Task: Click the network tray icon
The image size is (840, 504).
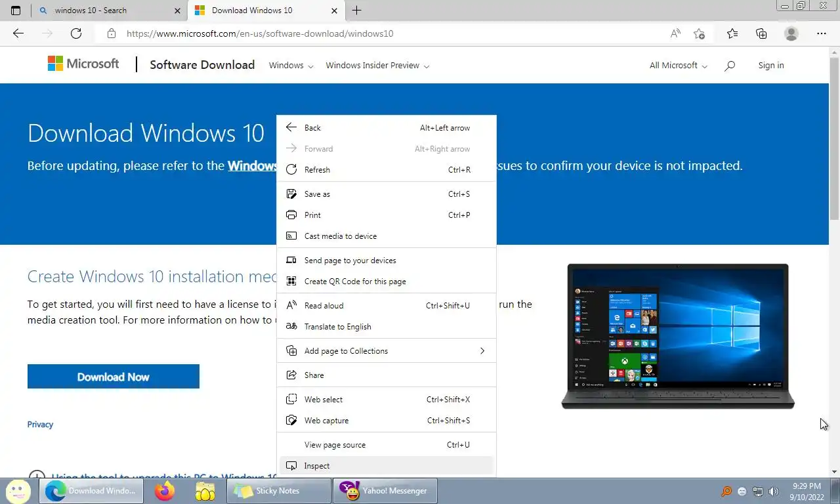Action: [758, 492]
